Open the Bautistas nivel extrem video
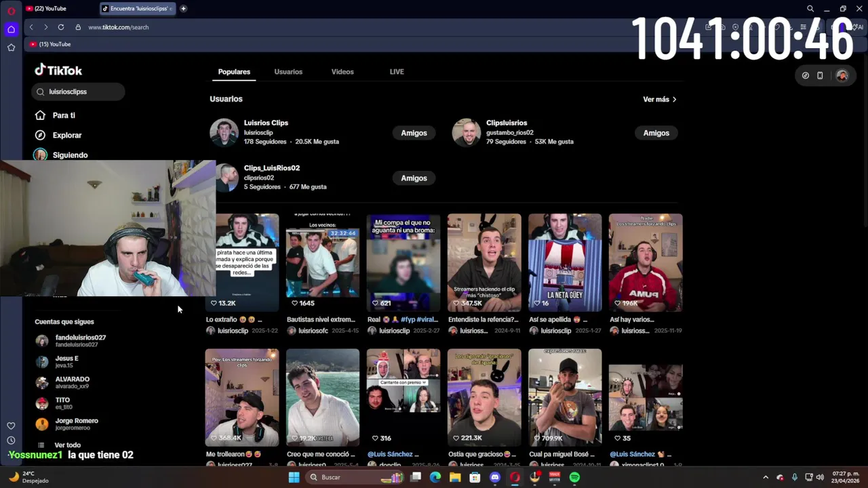The width and height of the screenshot is (868, 488). [322, 262]
